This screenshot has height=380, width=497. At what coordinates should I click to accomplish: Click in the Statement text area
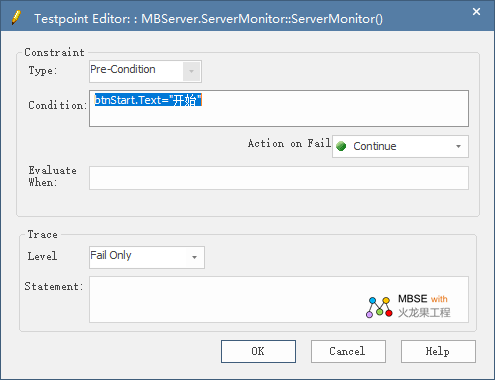(279, 299)
